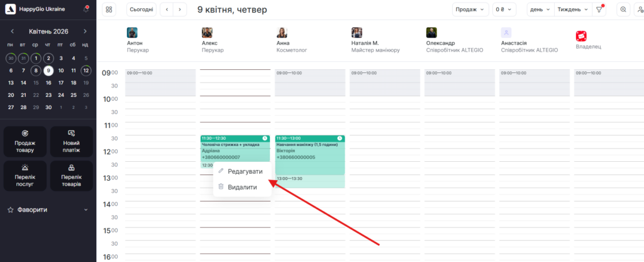Open the notifications bell icon

(x=86, y=9)
